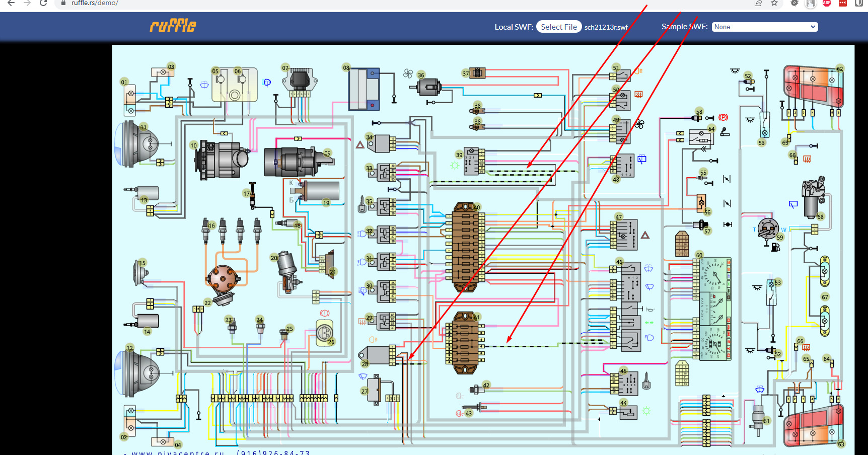
Task: Click the front side lamp labeled 01
Action: click(130, 101)
